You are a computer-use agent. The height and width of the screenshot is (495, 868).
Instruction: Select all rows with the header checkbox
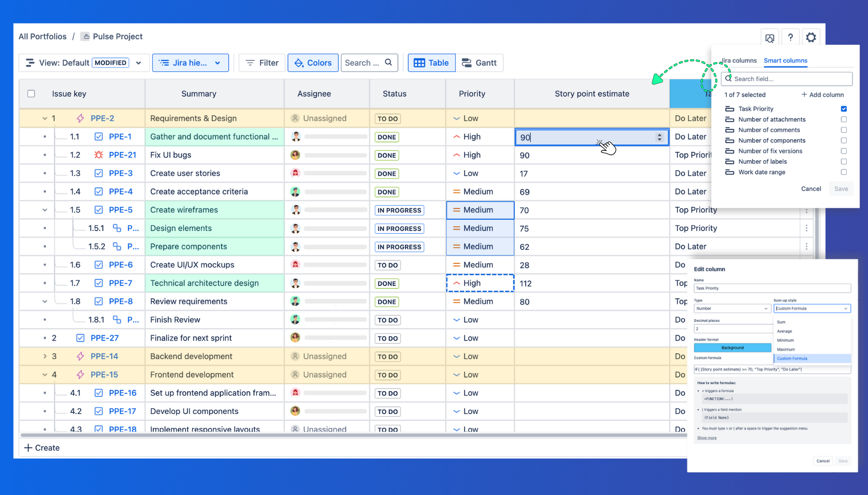[31, 93]
